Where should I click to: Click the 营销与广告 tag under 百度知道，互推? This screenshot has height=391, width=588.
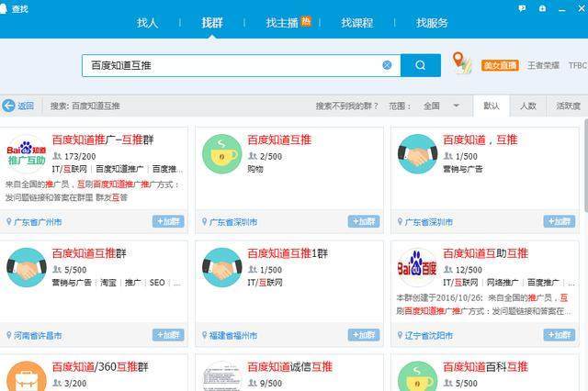[x=463, y=169]
